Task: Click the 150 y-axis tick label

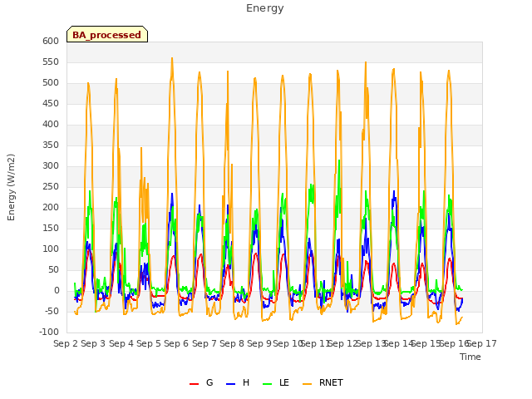Action: pos(51,229)
